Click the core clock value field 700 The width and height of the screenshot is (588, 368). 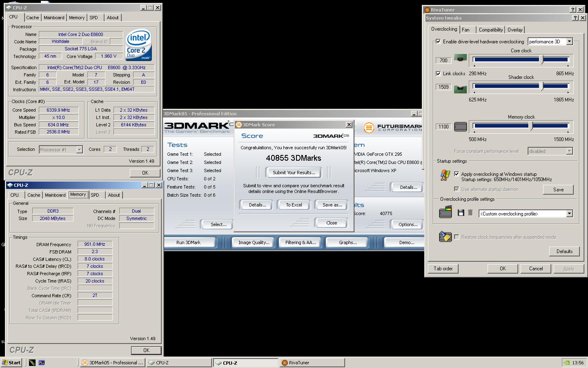(x=443, y=60)
